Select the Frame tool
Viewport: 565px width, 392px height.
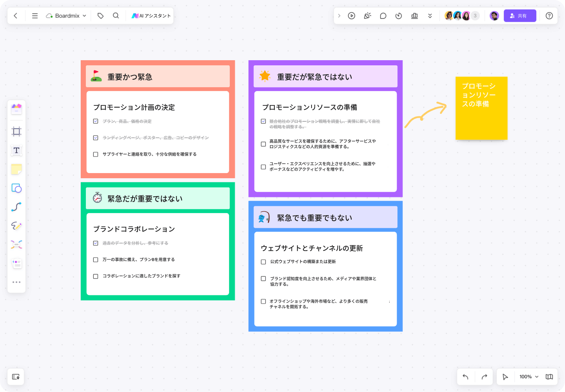pos(16,131)
